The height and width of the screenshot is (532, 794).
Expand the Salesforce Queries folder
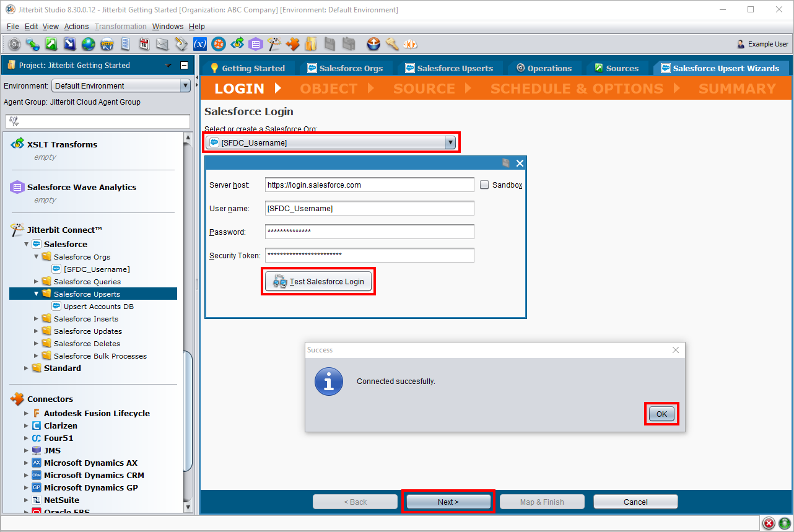tap(37, 282)
